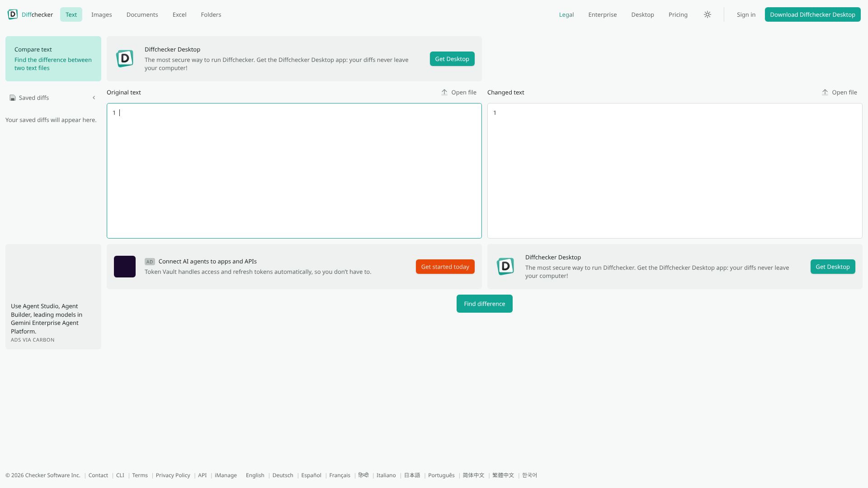Open the Legal menu item

coord(566,14)
